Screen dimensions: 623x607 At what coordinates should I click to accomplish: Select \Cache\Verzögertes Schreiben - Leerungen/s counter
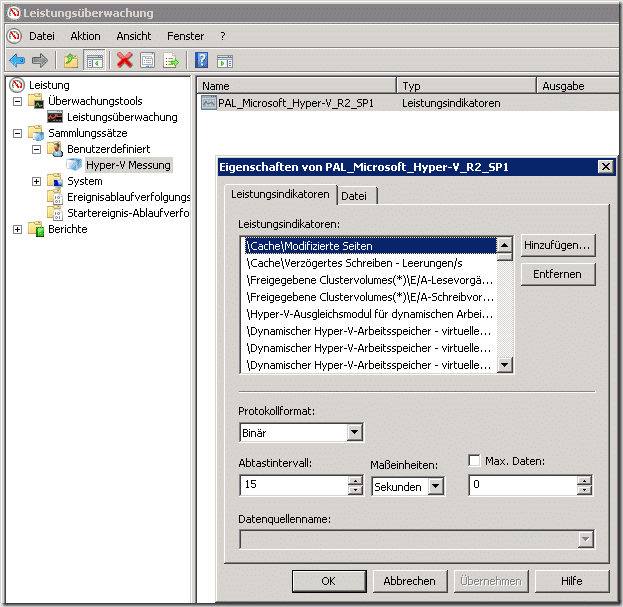[x=370, y=263]
